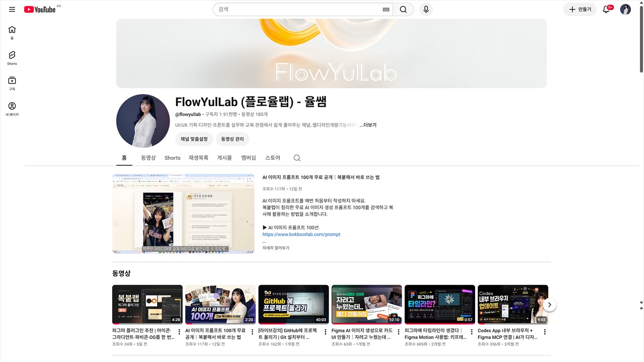Screen dimensions: 644x362
Task: Click title 피그마에 타임라인이 생겼다
Action: 435,334
